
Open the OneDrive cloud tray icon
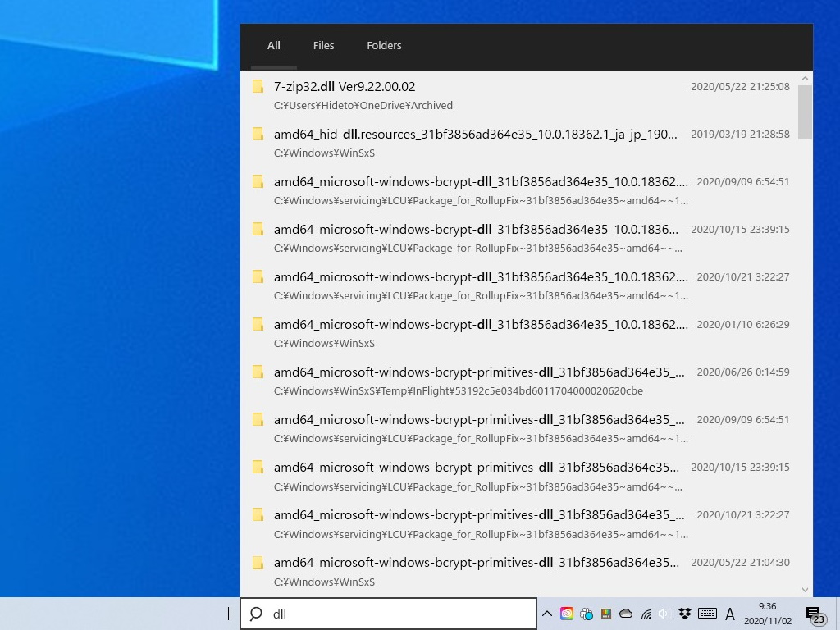click(626, 614)
